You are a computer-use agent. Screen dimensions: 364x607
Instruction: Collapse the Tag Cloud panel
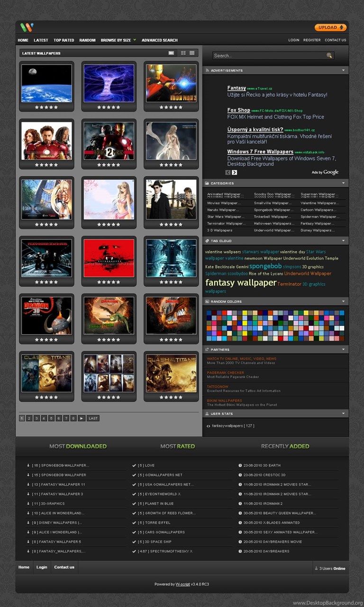344,241
